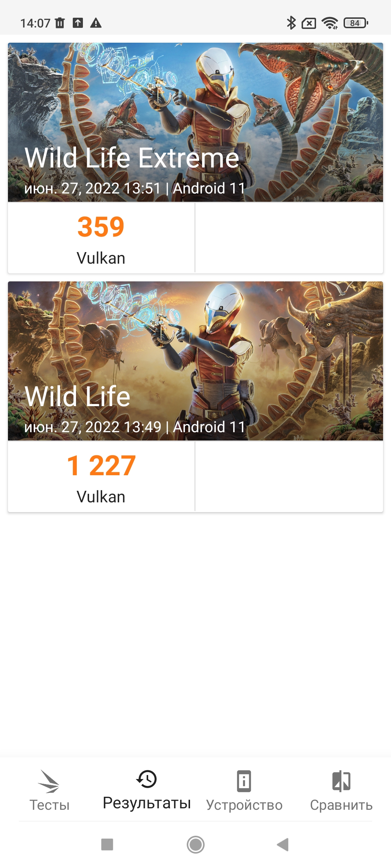Tap the trash notification icon in status bar
Image resolution: width=391 pixels, height=868 pixels.
(x=60, y=23)
